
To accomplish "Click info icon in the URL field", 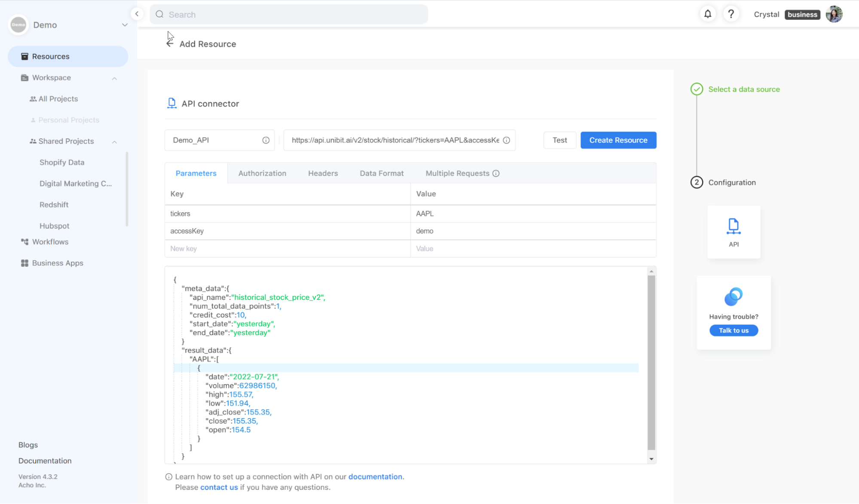I will [506, 140].
